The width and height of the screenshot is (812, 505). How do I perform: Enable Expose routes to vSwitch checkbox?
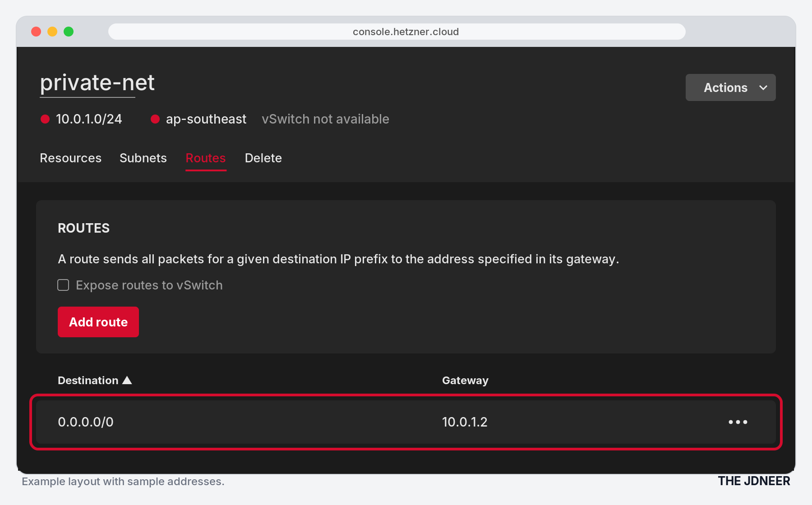tap(63, 285)
